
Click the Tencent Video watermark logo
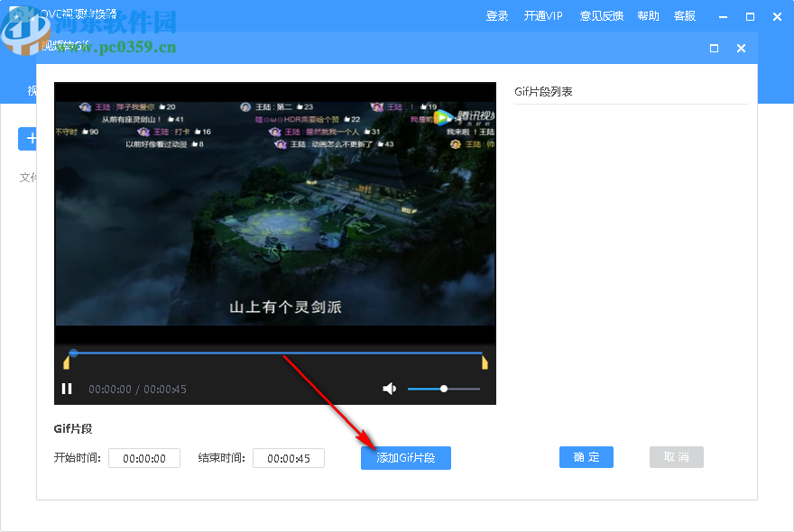pos(443,115)
